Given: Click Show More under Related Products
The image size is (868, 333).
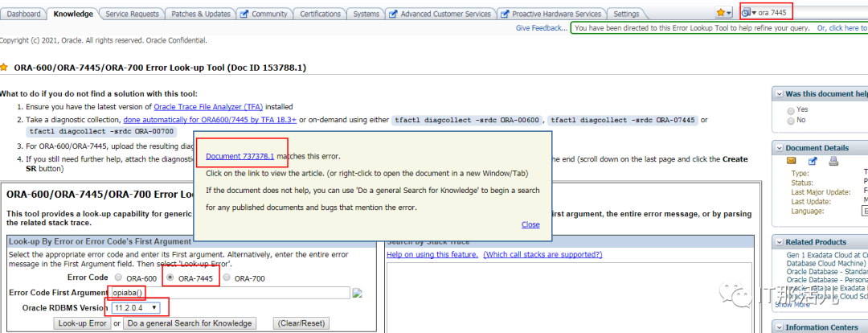Looking at the screenshot, I should [x=793, y=304].
